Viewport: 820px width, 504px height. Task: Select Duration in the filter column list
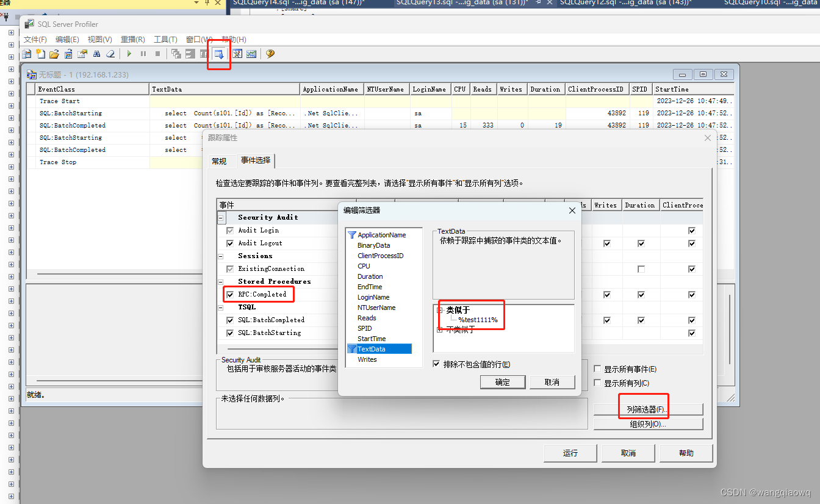click(x=370, y=276)
